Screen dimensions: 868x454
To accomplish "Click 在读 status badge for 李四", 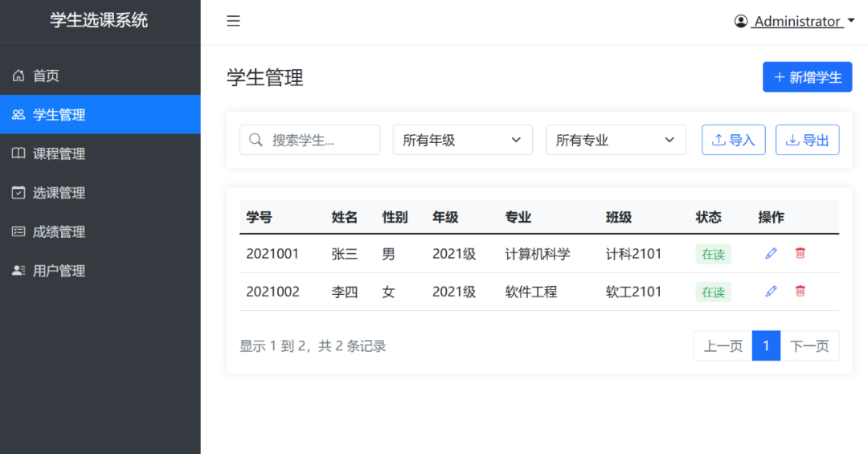I will (x=713, y=292).
